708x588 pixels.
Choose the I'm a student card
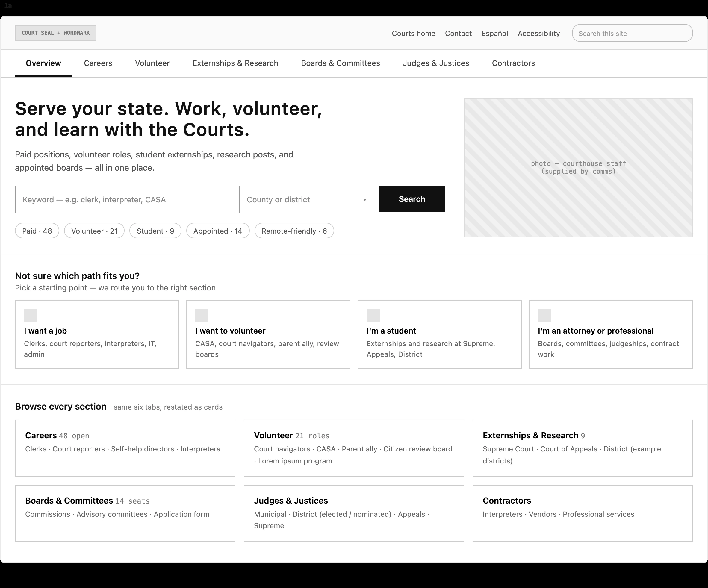tap(440, 334)
